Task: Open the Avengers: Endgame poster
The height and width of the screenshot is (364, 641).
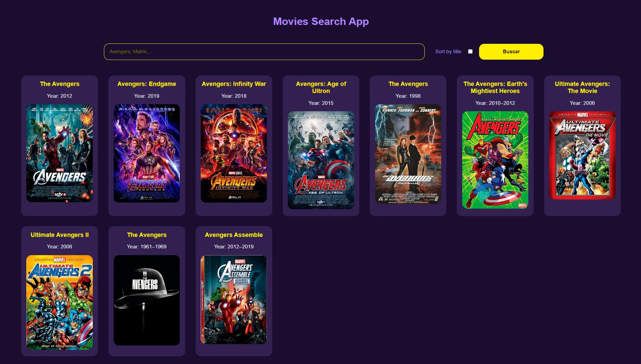Action: pos(147,153)
